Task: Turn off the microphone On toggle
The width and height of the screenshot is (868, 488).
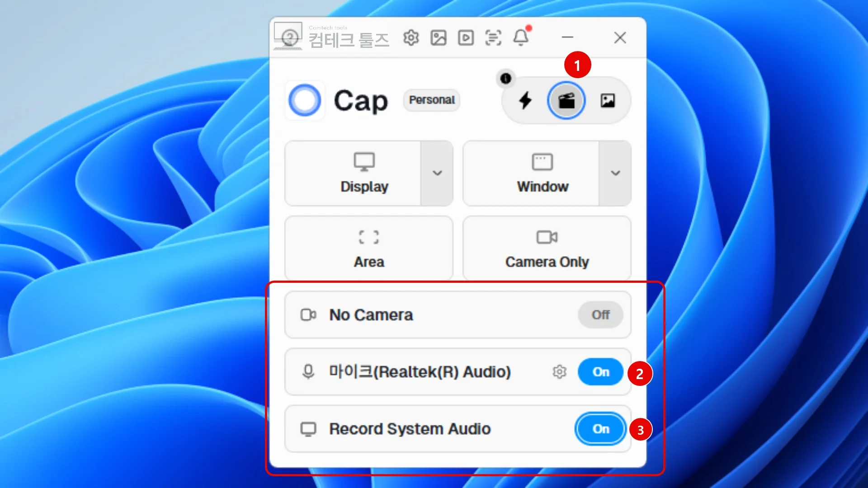Action: [601, 372]
